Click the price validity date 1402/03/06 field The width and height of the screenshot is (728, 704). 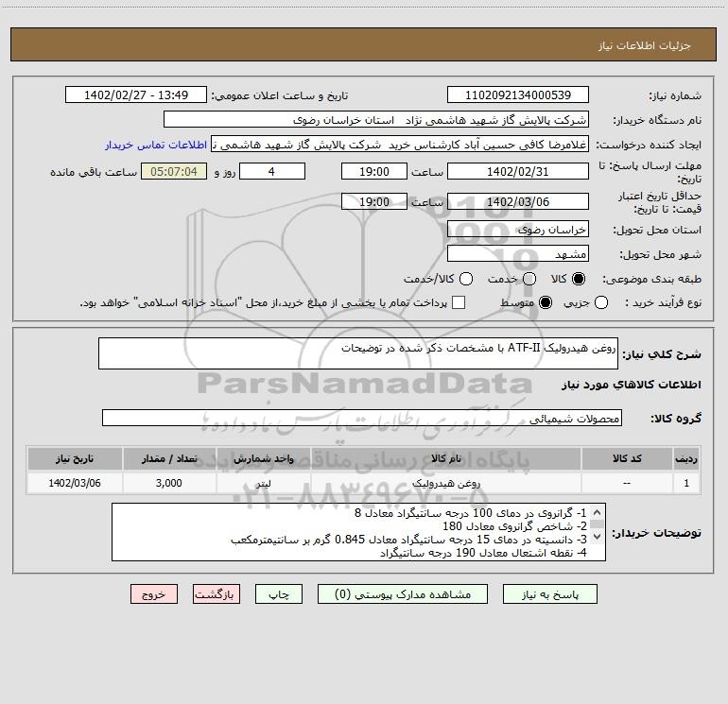(x=518, y=201)
